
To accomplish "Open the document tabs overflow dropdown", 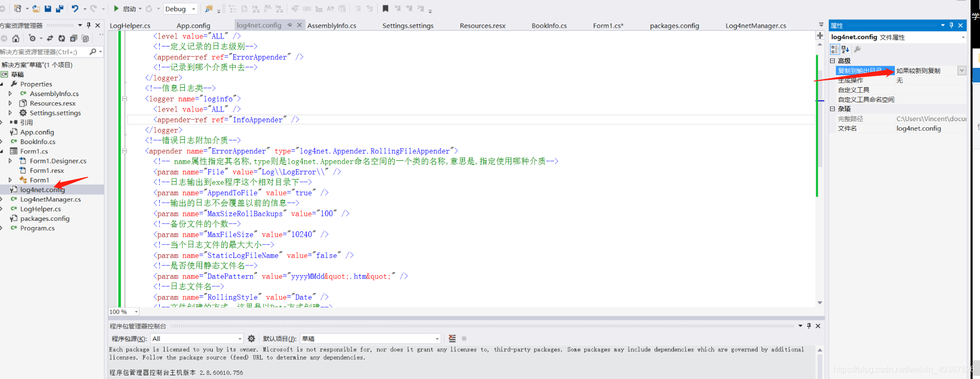I will coord(821,25).
